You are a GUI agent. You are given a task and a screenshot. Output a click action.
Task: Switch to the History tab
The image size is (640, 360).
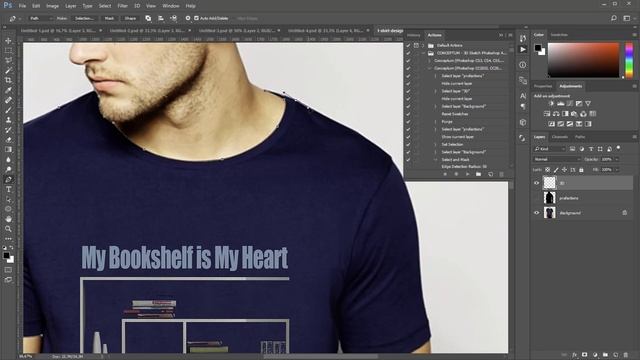(x=413, y=35)
